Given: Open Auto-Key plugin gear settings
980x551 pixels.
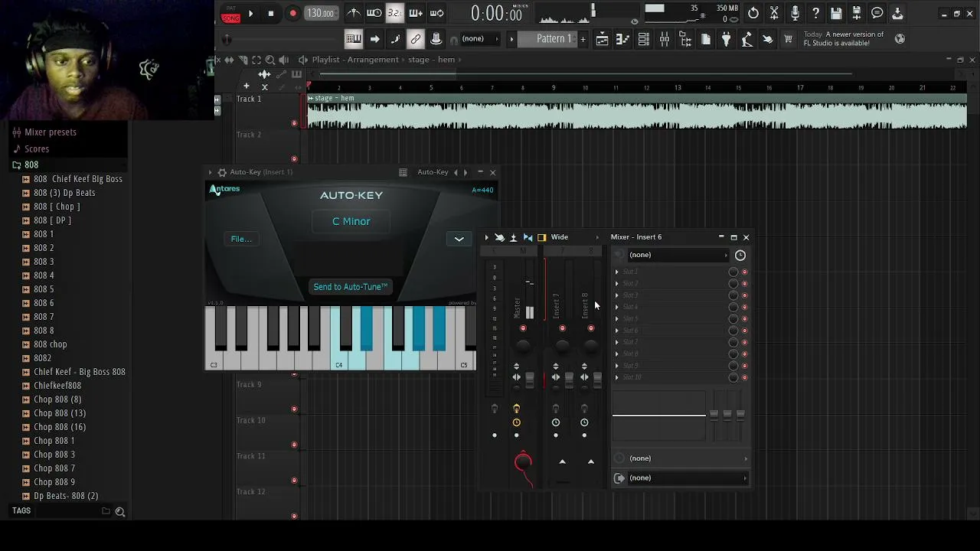Looking at the screenshot, I should [222, 172].
